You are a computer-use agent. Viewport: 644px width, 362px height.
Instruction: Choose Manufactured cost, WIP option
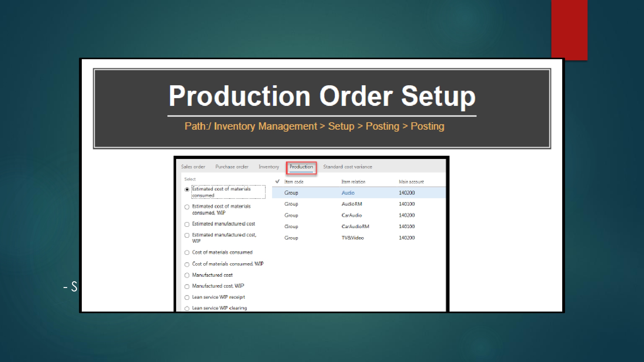(187, 286)
